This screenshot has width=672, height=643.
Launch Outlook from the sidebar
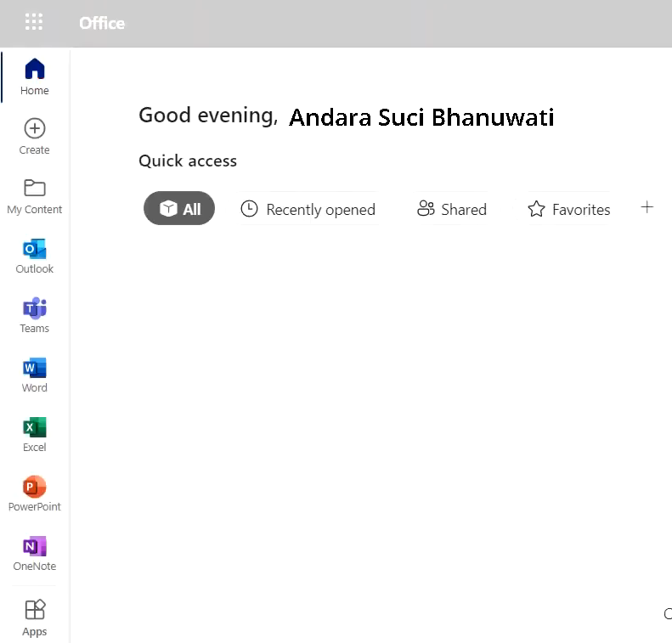pyautogui.click(x=35, y=256)
